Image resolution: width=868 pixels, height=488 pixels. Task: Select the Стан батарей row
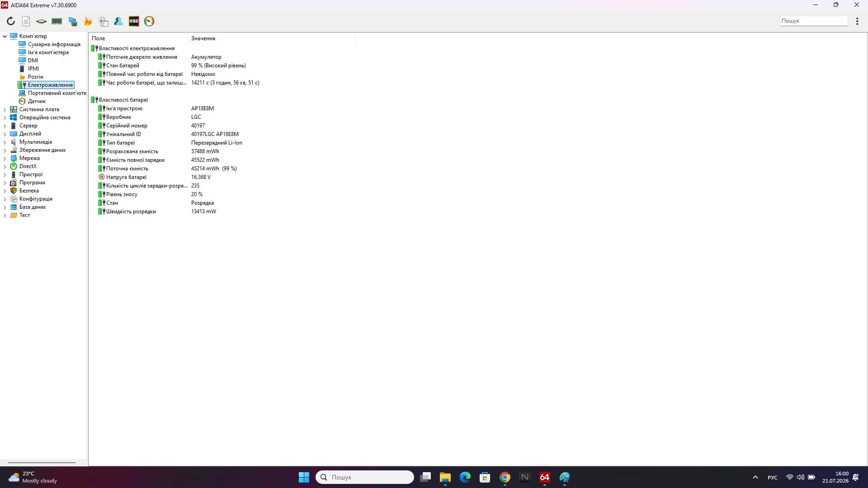[222, 66]
